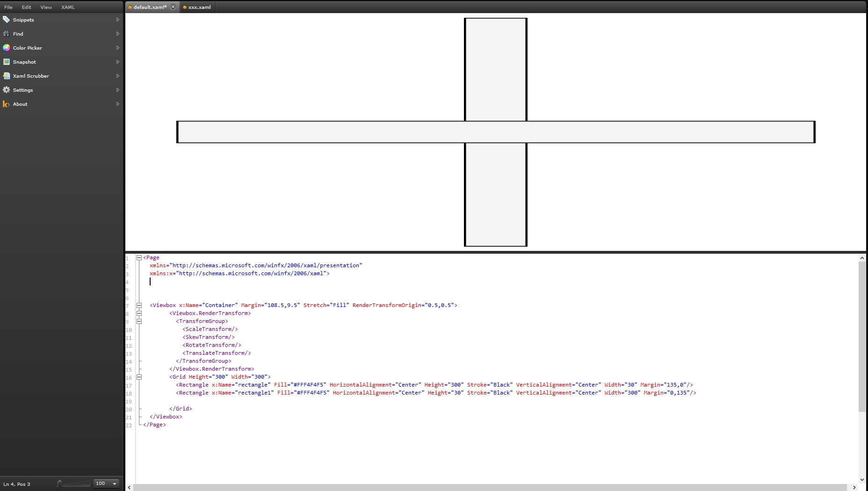
Task: Expand the Settings section chevron
Action: tap(117, 90)
